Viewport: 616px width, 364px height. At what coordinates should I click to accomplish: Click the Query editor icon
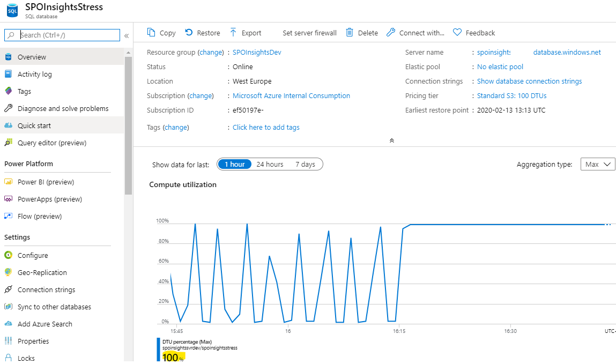pos(8,143)
